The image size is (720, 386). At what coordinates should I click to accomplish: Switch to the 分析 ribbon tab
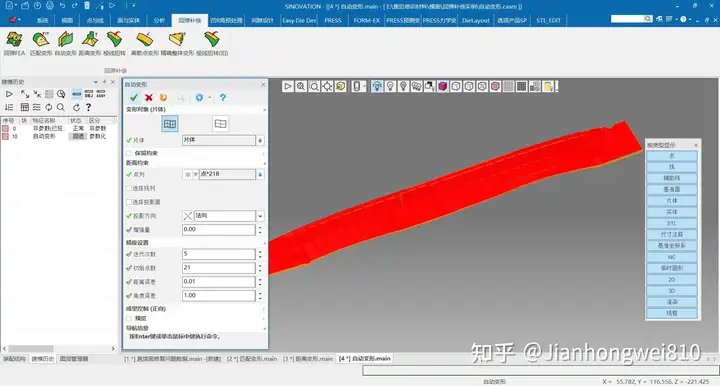click(x=159, y=20)
